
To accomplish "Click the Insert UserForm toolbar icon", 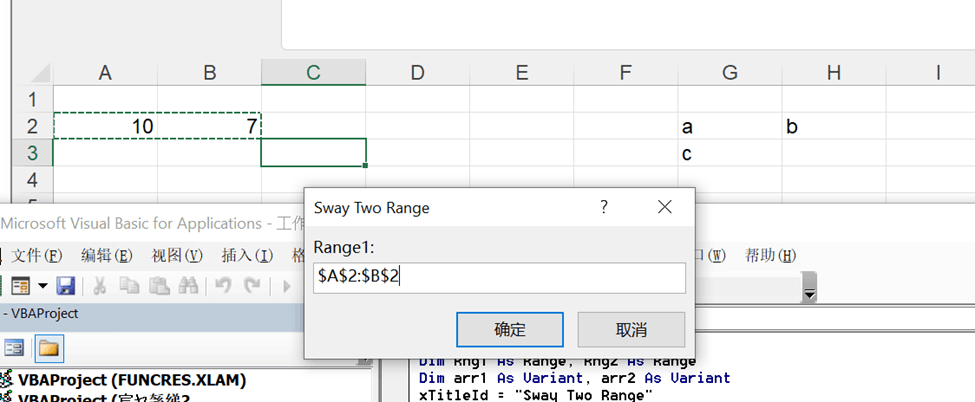I will 21,286.
